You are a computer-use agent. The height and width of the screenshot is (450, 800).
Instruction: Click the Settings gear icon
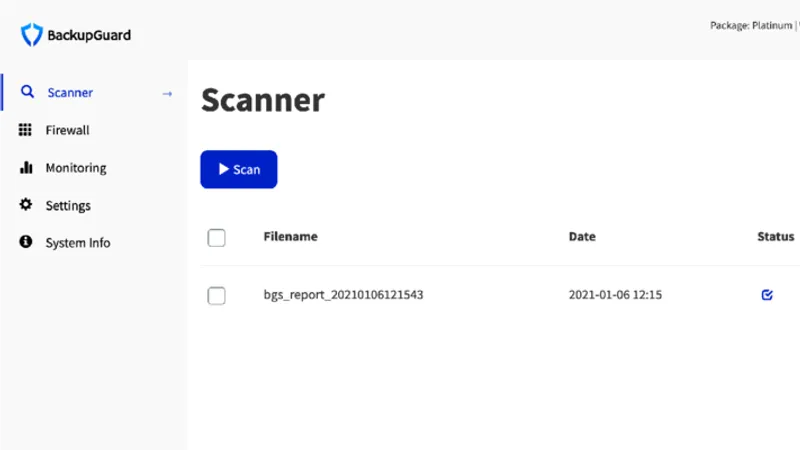[26, 205]
